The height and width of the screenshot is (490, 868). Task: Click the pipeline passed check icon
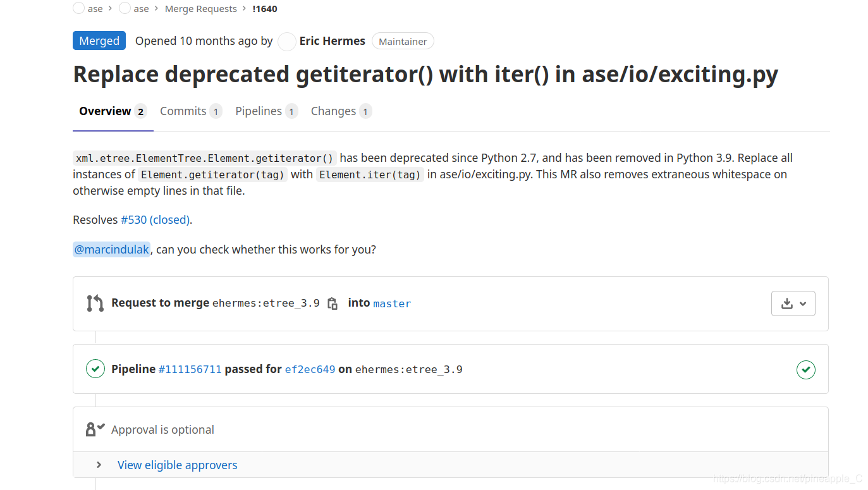coord(95,369)
